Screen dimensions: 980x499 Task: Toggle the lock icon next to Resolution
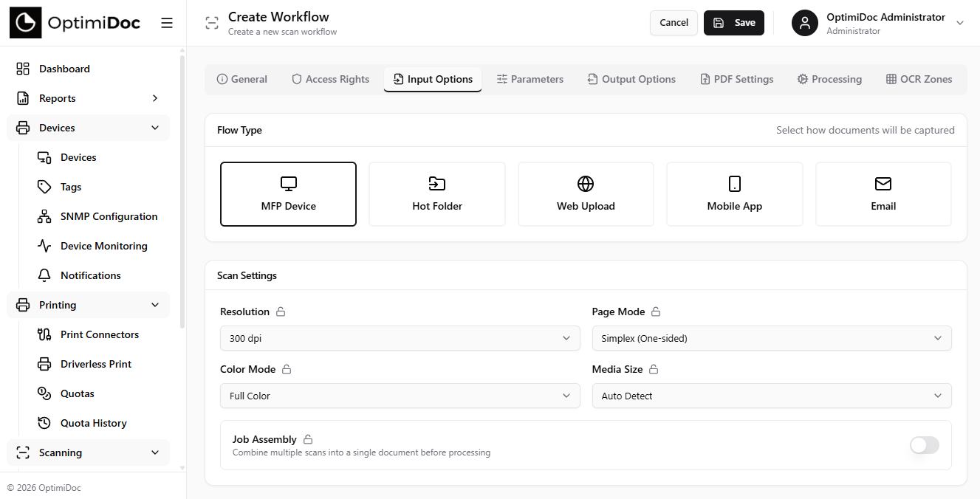tap(281, 312)
